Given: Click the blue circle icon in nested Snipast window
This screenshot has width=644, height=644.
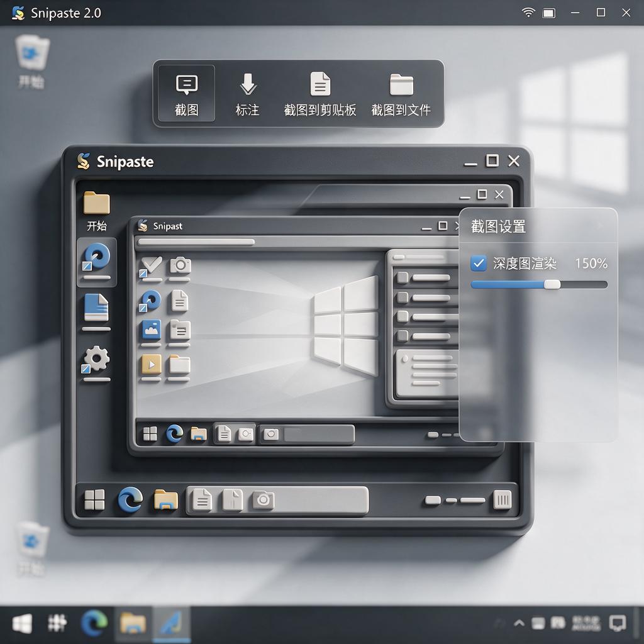Looking at the screenshot, I should pos(150,301).
